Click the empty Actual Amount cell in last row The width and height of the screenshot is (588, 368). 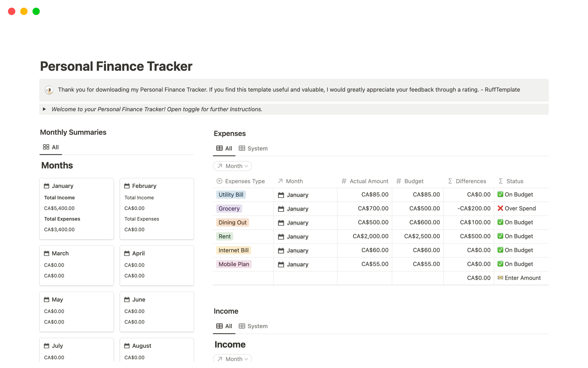(364, 278)
